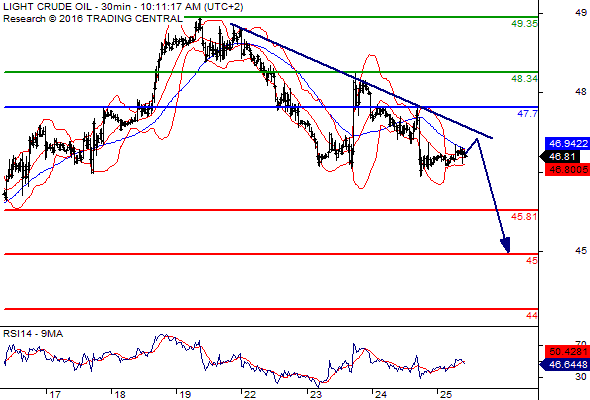
Task: Click the 49.35 resistance level label
Action: click(x=524, y=24)
